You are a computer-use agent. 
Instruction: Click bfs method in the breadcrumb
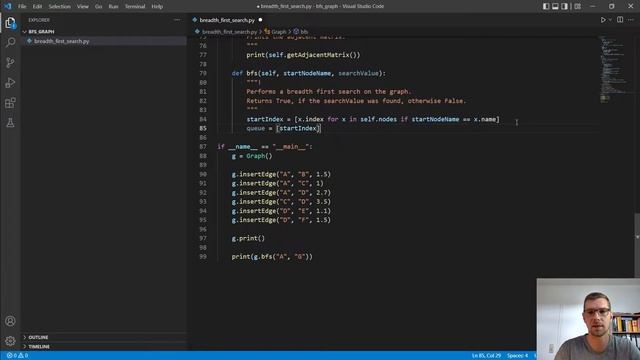click(x=301, y=31)
